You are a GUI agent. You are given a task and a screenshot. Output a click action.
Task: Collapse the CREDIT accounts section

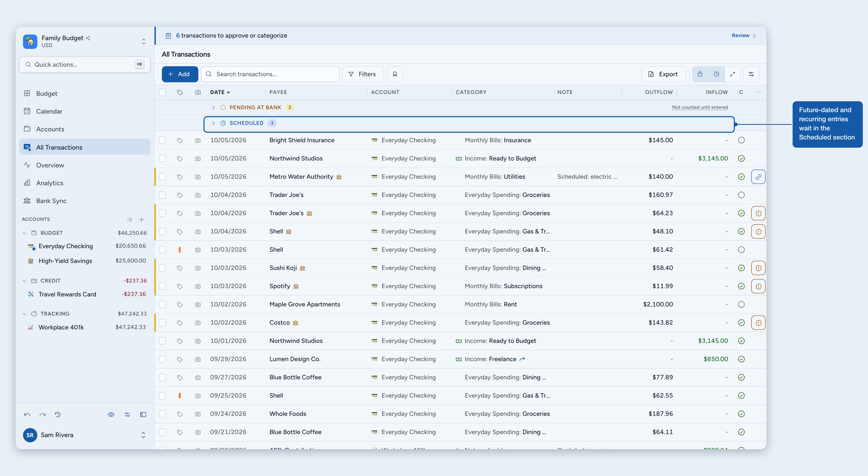point(24,281)
